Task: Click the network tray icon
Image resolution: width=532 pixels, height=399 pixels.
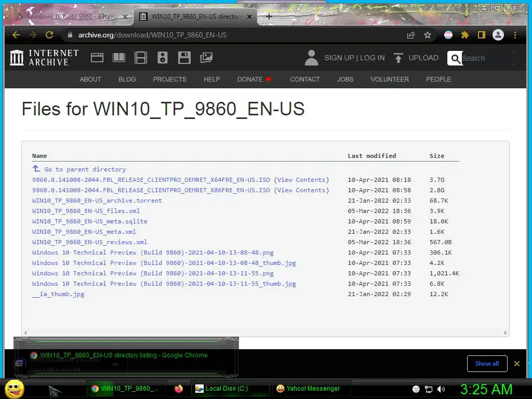Action: (x=429, y=389)
